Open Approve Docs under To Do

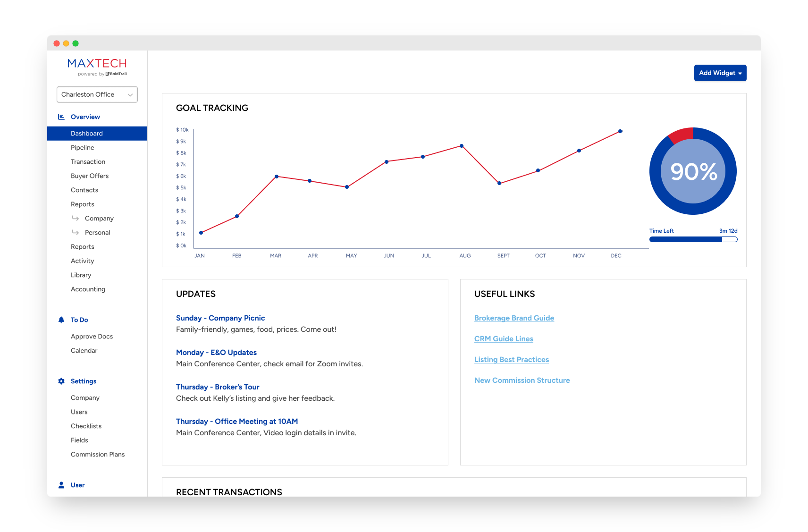[92, 337]
